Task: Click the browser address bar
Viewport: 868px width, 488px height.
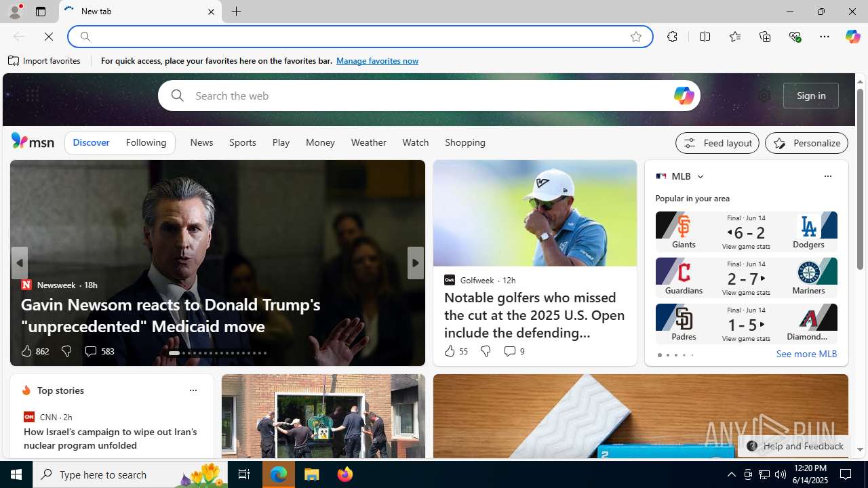Action: (359, 37)
